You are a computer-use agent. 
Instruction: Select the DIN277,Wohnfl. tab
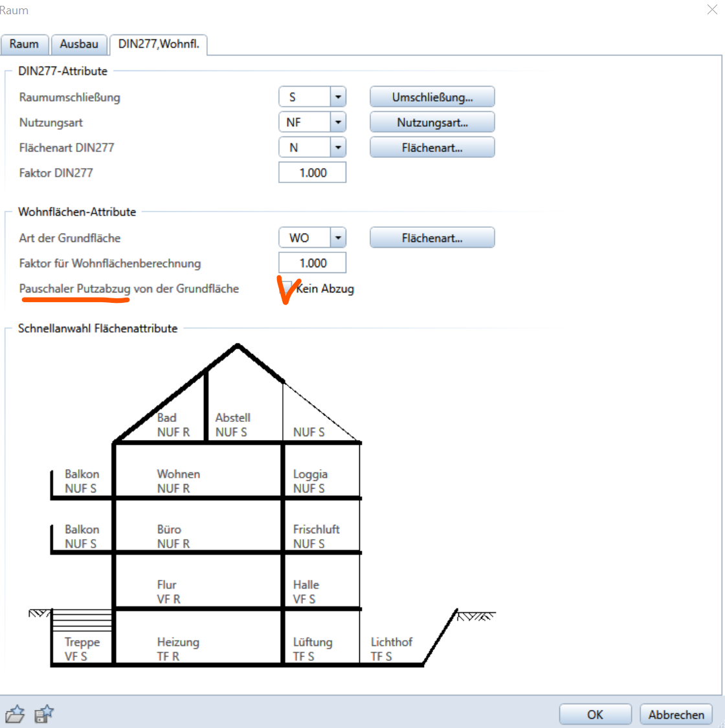click(159, 44)
